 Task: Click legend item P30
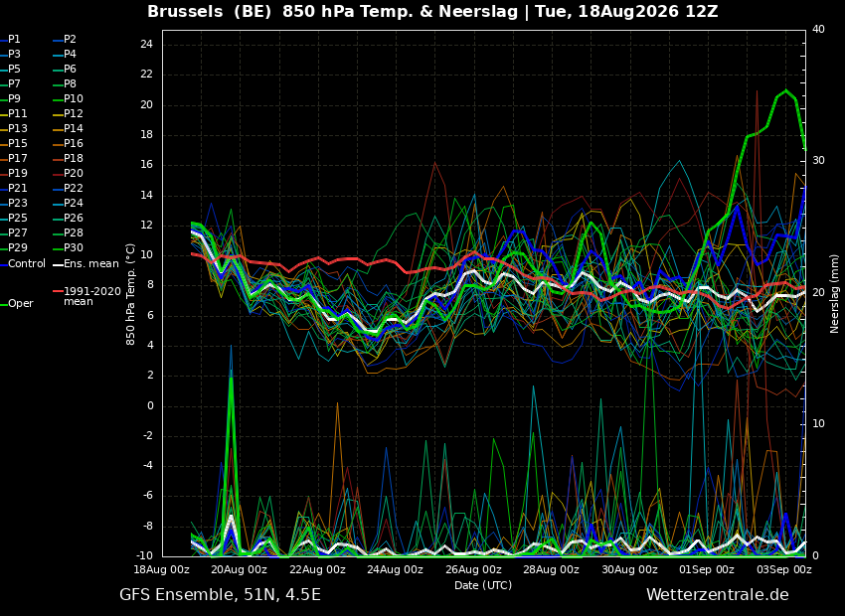click(74, 247)
